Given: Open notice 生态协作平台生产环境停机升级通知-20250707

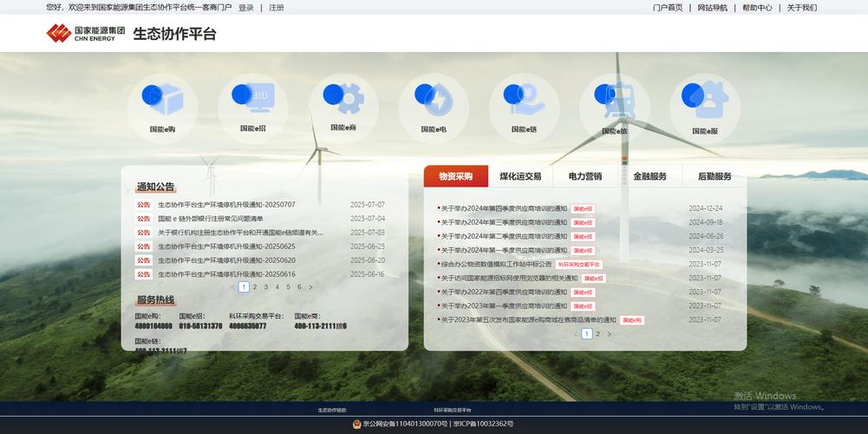Looking at the screenshot, I should (x=227, y=205).
